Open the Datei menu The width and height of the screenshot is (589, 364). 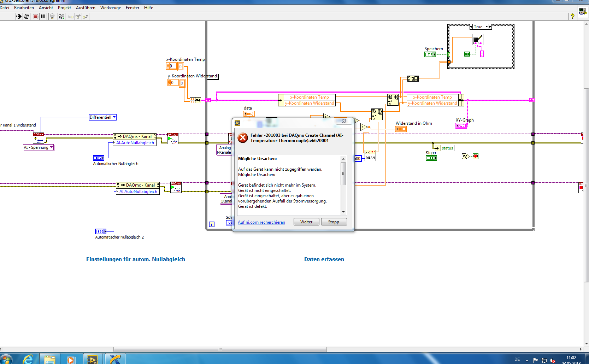coord(5,8)
